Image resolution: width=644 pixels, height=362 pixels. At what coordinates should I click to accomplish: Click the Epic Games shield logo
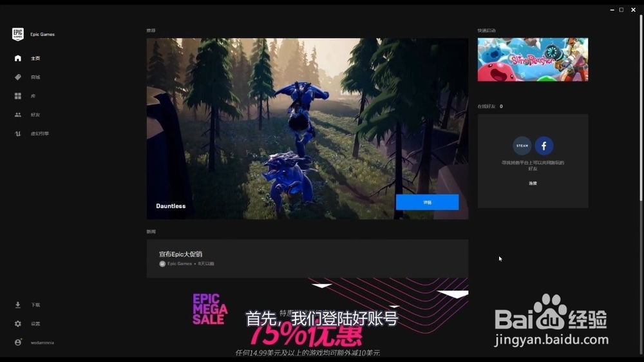(17, 34)
